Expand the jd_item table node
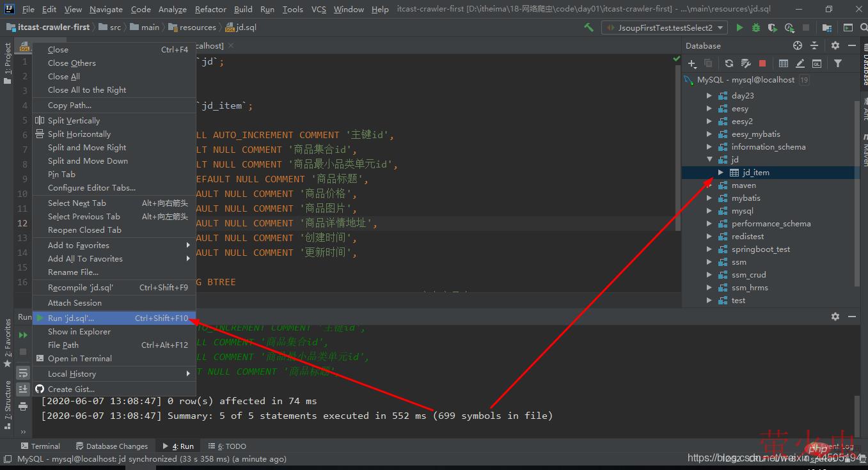Viewport: 868px width, 470px height. coord(721,173)
